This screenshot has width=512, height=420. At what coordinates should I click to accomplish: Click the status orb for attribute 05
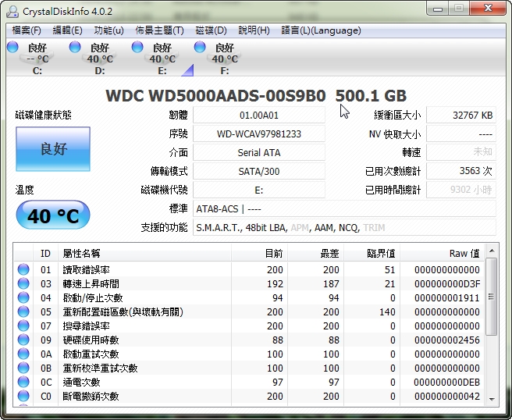pos(23,311)
